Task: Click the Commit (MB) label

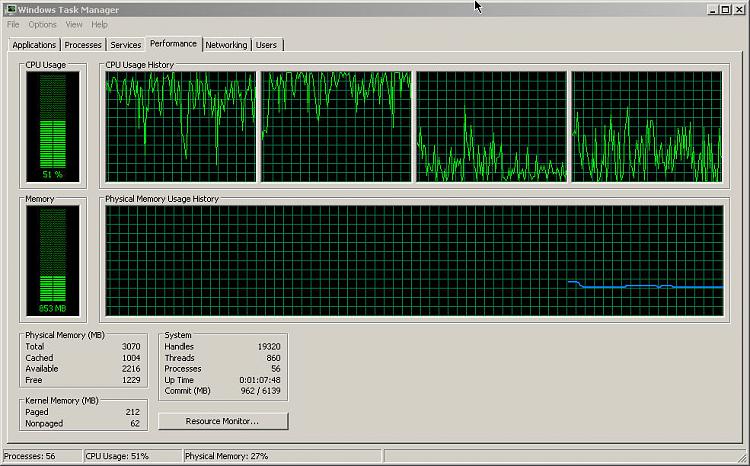Action: click(188, 391)
